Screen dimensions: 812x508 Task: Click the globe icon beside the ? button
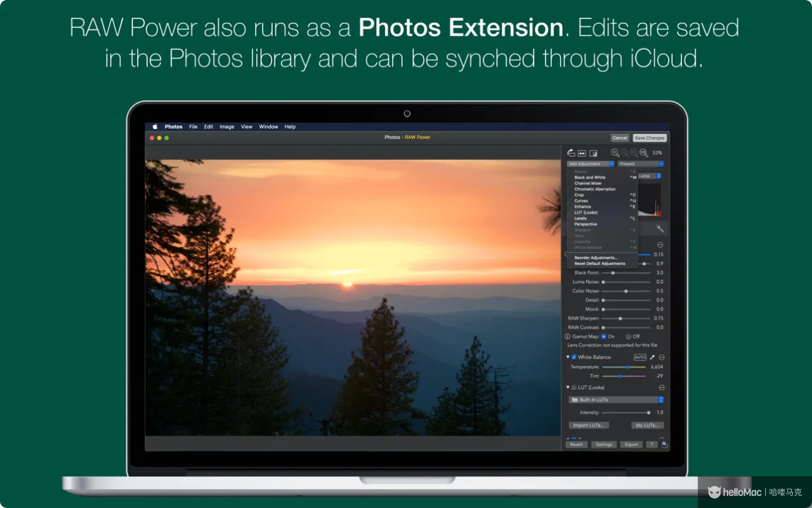[664, 444]
